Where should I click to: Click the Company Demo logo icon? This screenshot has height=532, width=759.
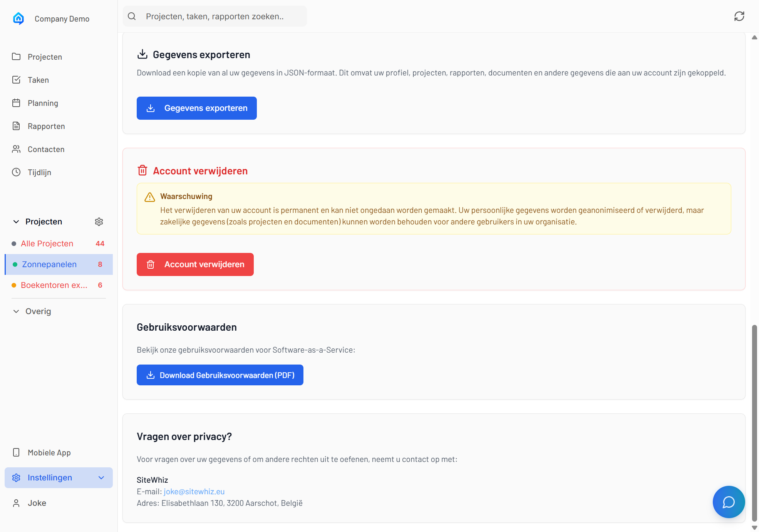[18, 18]
